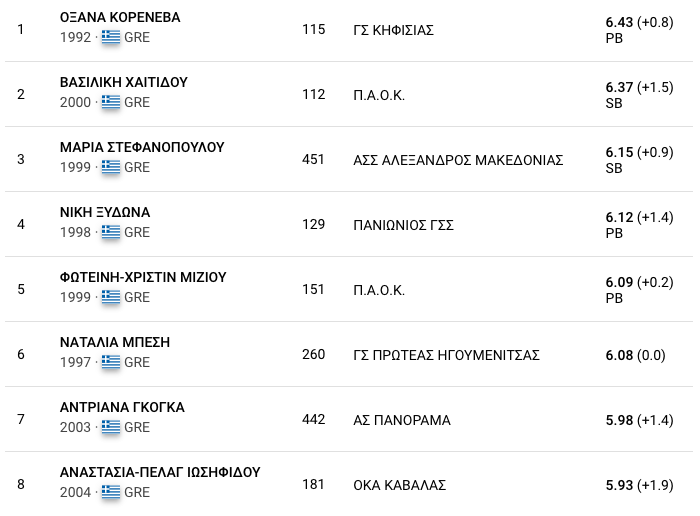Viewport: 700px width, 516px height.
Task: Click the Greek flag beside ΒΑΣΙΛΙΚΗ ΧΑΙΤΙΔΟΥ
Action: pos(110,102)
